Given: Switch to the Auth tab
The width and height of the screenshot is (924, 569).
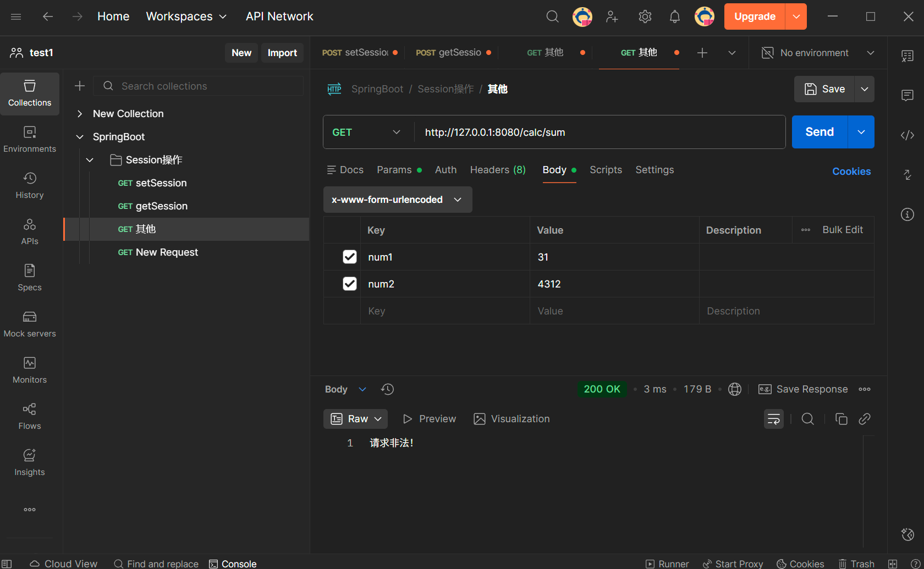Looking at the screenshot, I should pos(446,170).
